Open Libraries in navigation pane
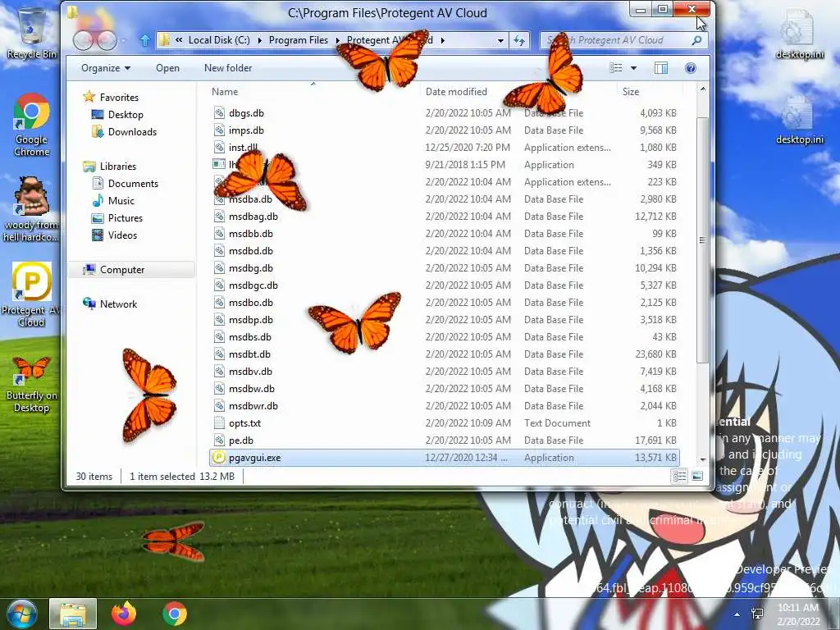Screen dimensions: 840x630 [110, 166]
